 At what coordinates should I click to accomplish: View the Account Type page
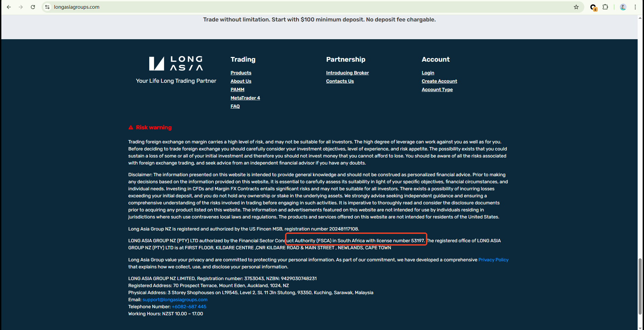437,89
